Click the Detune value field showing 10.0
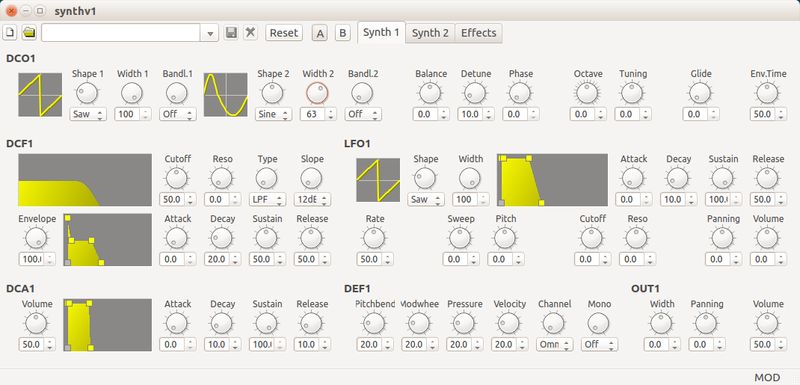Viewport: 800px width, 385px height. pos(470,114)
